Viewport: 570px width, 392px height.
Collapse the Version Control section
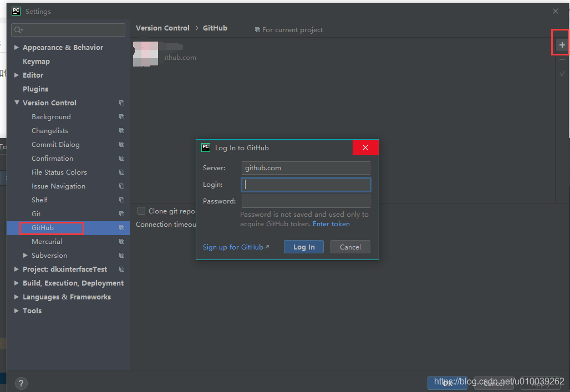16,103
